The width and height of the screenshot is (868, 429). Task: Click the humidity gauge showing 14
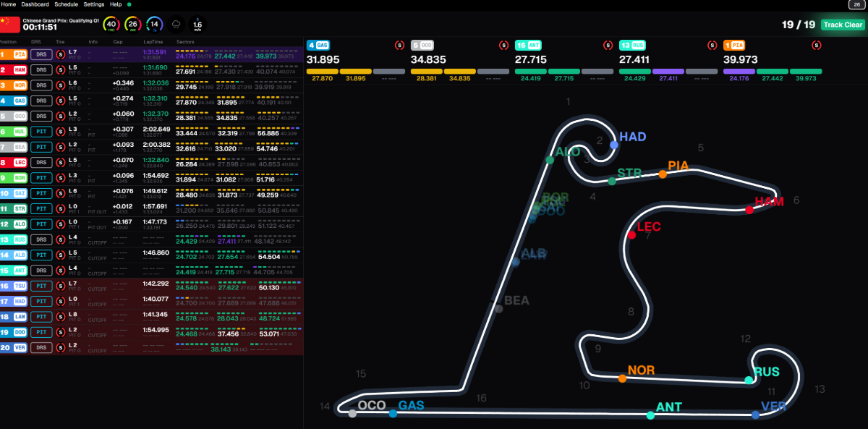coord(154,25)
